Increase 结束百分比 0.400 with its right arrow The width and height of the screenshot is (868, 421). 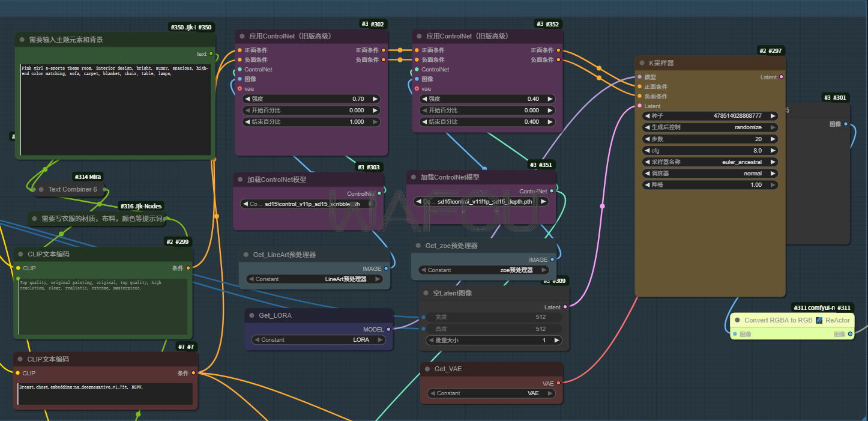(x=550, y=122)
